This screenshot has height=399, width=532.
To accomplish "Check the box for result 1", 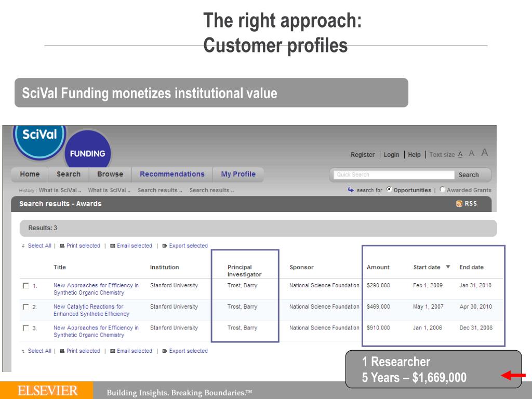I will 26,286.
